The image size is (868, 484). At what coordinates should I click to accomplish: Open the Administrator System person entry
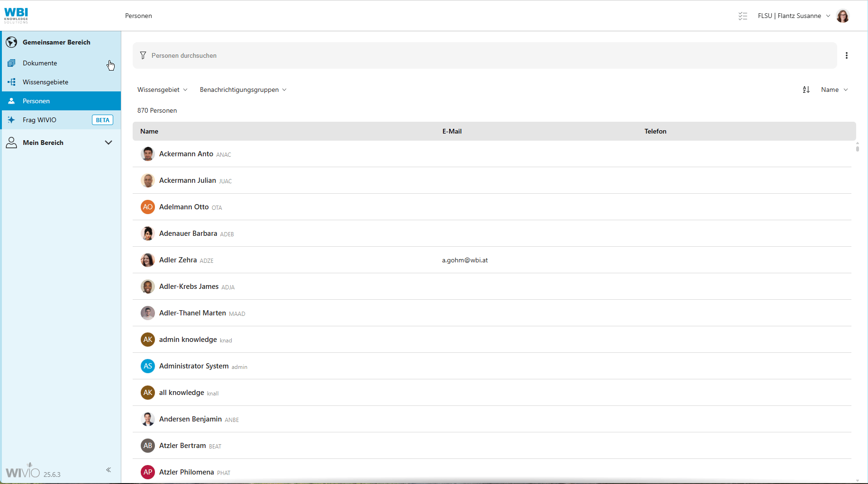[194, 366]
